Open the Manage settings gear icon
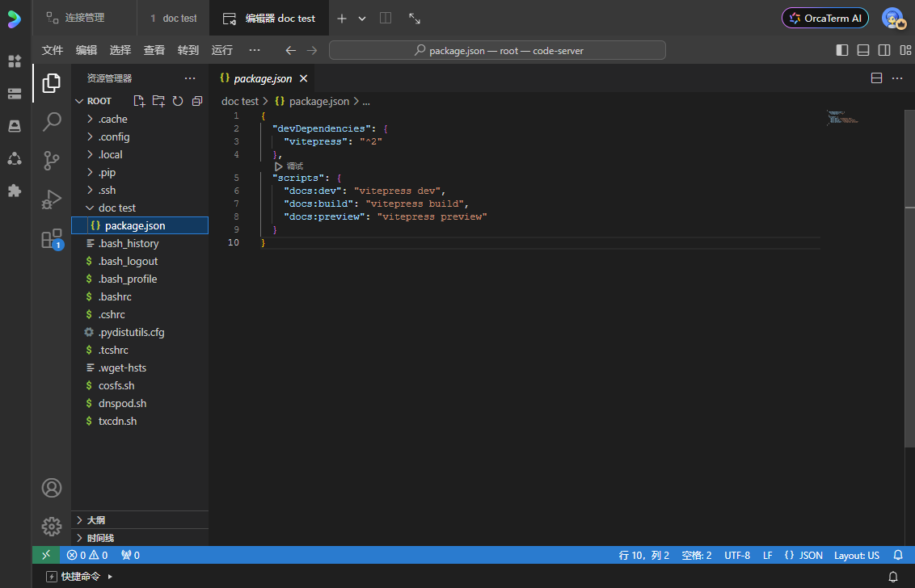This screenshot has width=915, height=588. click(x=52, y=527)
